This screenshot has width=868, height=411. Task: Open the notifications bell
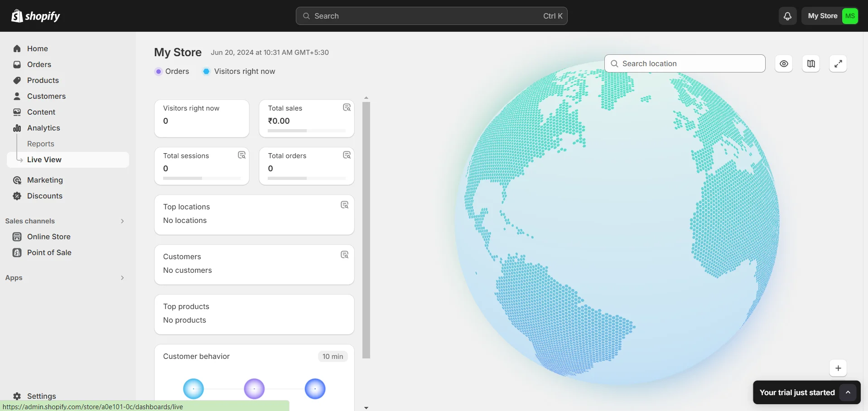[787, 15]
